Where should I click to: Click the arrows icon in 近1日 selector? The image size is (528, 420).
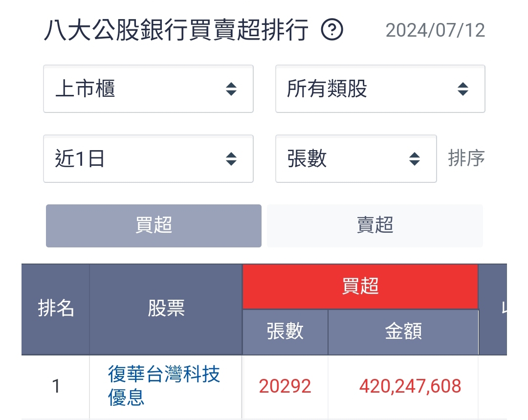click(x=231, y=159)
